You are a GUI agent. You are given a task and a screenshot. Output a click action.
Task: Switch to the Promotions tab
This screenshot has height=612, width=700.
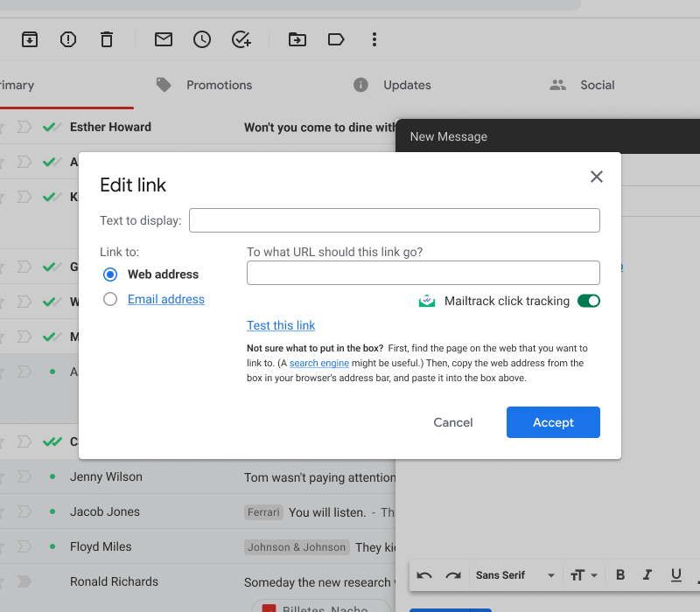(x=219, y=85)
